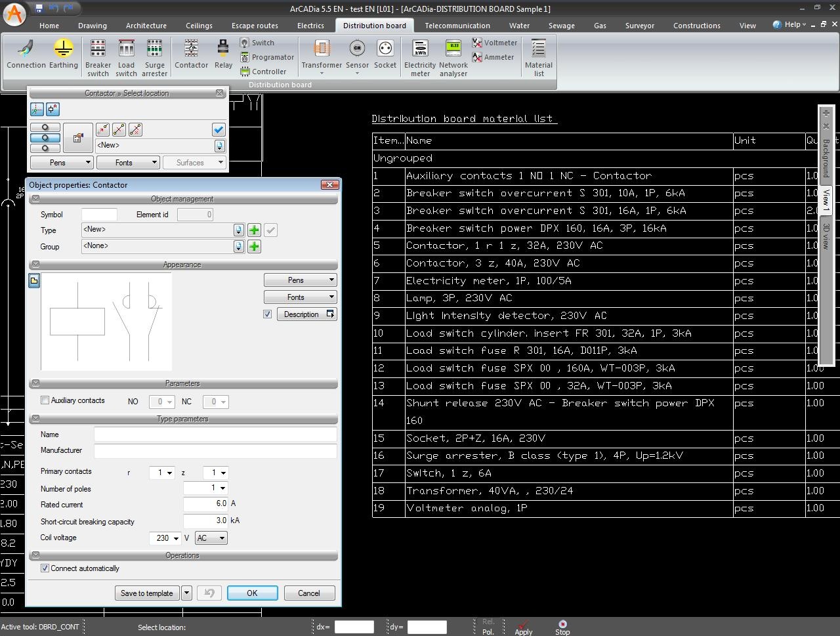
Task: Open the Fonts dropdown in Appearance
Action: (300, 297)
